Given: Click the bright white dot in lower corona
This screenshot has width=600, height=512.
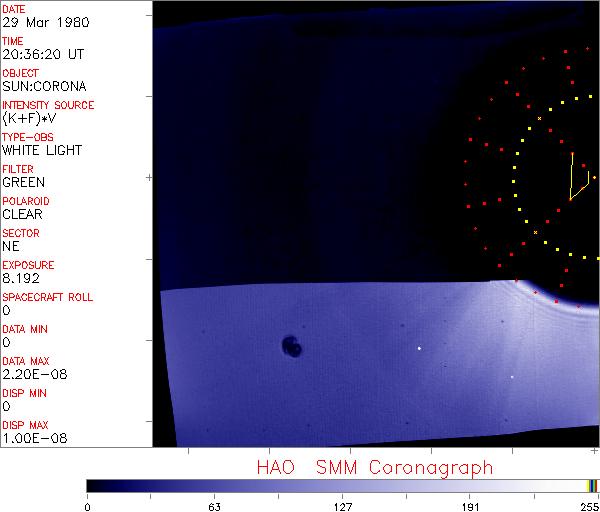Looking at the screenshot, I should coord(419,348).
